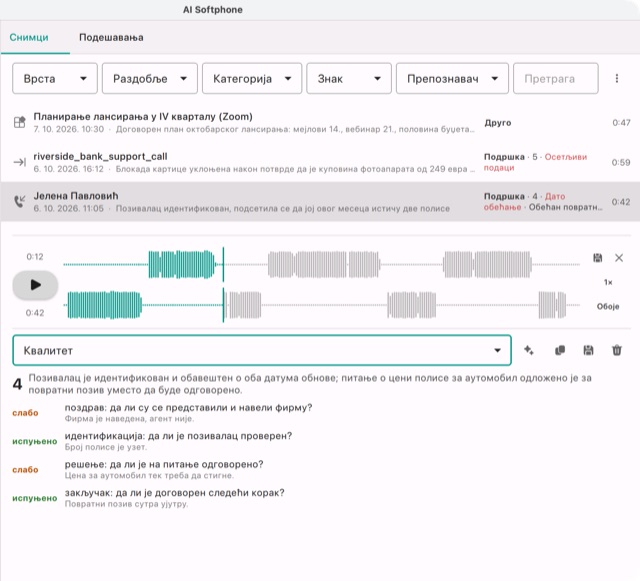Save the audio with the waveform save icon
Screen dimensions: 640x581
click(598, 258)
